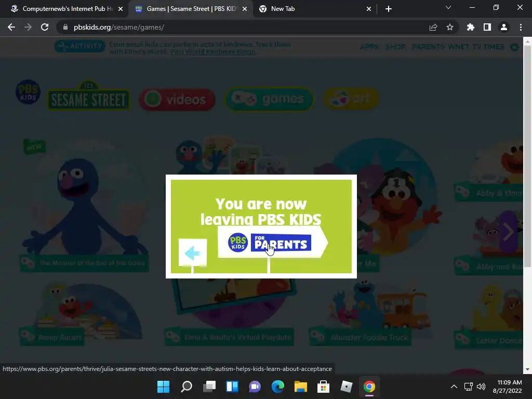
Task: Click the PBS Kids logo on the page
Action: click(x=28, y=92)
